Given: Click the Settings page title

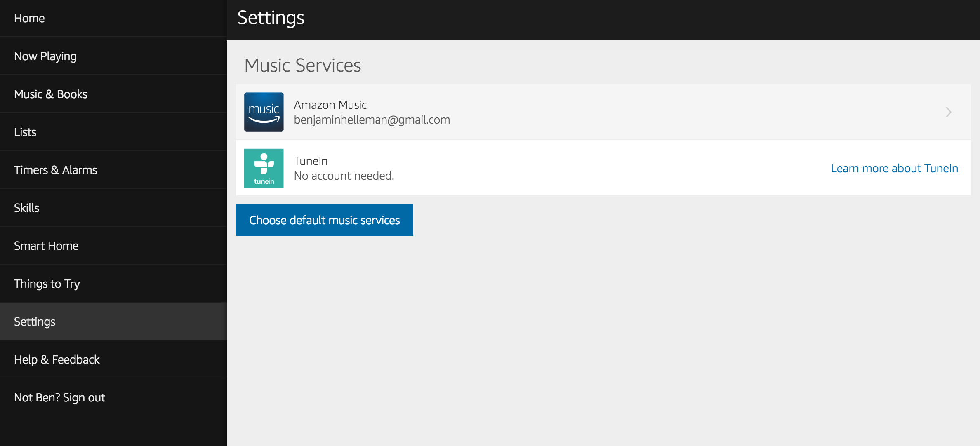Looking at the screenshot, I should point(271,18).
